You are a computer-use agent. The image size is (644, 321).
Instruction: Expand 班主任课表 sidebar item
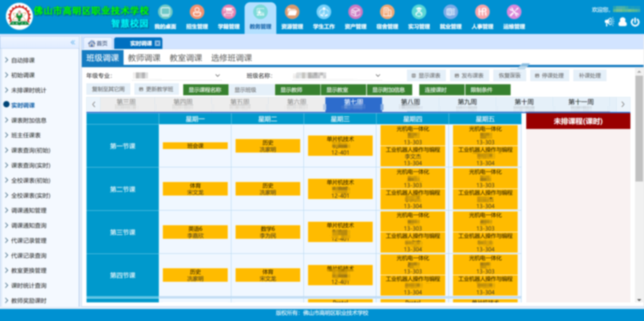[26, 135]
